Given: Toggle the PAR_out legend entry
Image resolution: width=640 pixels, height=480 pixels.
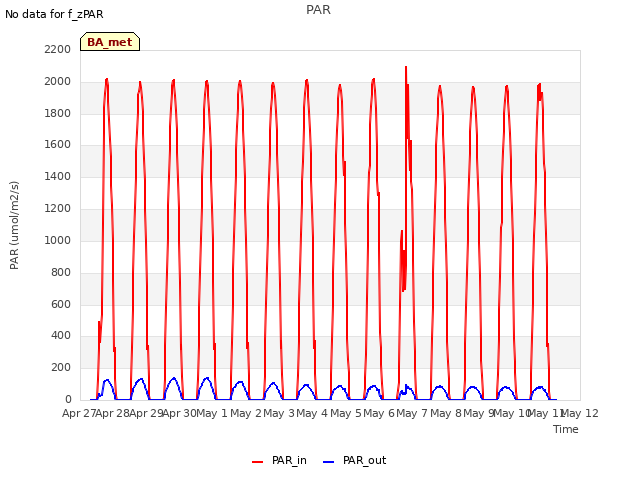Looking at the screenshot, I should [x=354, y=460].
